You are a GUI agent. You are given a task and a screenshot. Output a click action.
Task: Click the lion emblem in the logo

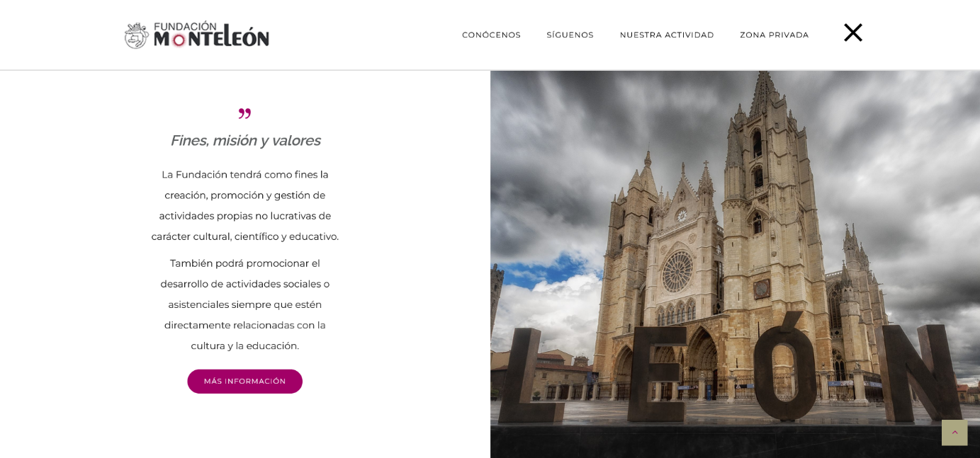coord(137,35)
